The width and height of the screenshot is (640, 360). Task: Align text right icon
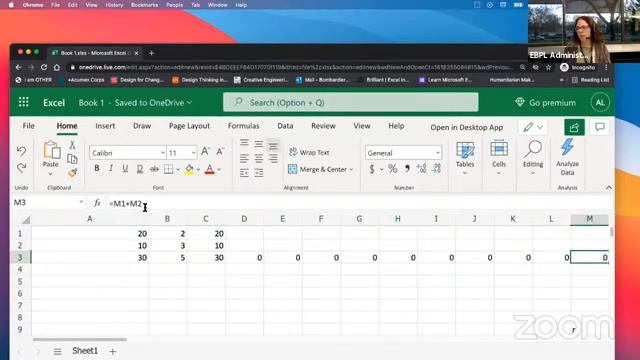coord(273,158)
